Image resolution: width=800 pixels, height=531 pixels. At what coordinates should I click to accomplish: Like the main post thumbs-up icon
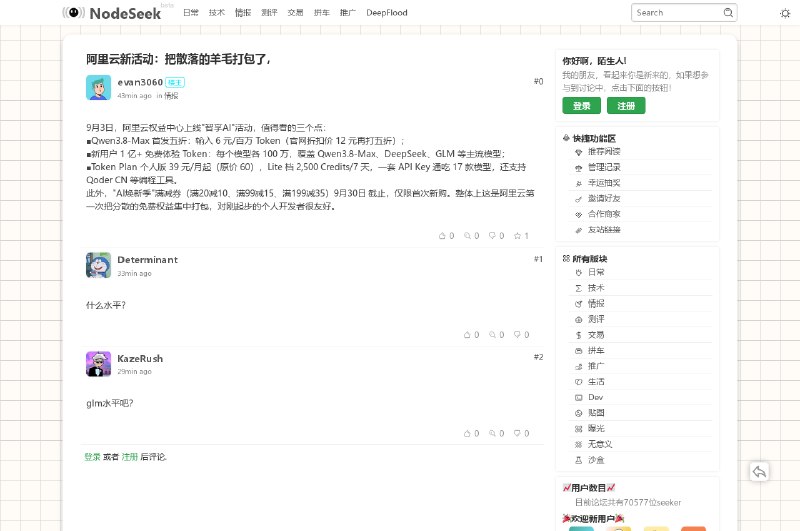(442, 236)
